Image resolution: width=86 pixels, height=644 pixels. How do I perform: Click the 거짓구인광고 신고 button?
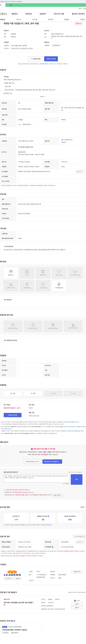pyautogui.click(x=80, y=537)
